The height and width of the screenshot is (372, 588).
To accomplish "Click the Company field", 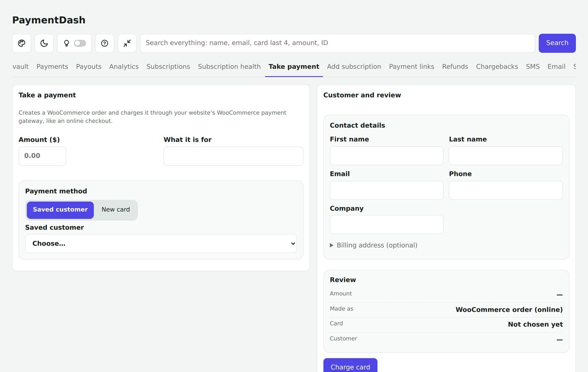I will click(x=387, y=224).
